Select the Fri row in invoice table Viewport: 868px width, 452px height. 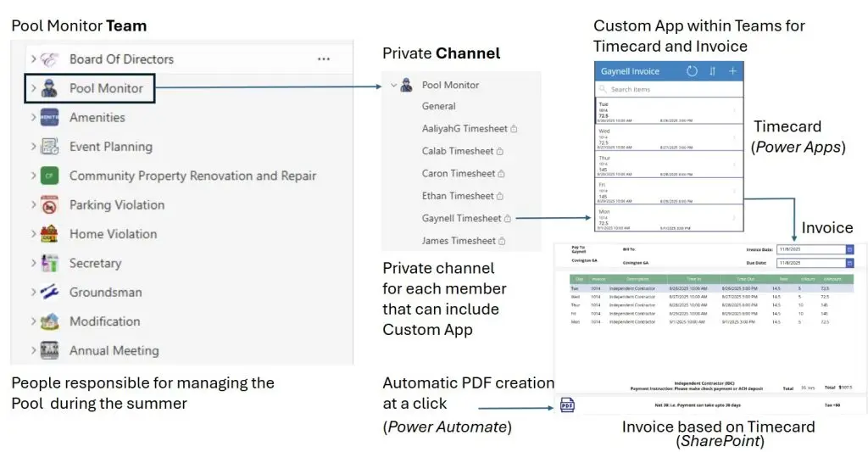(711, 314)
